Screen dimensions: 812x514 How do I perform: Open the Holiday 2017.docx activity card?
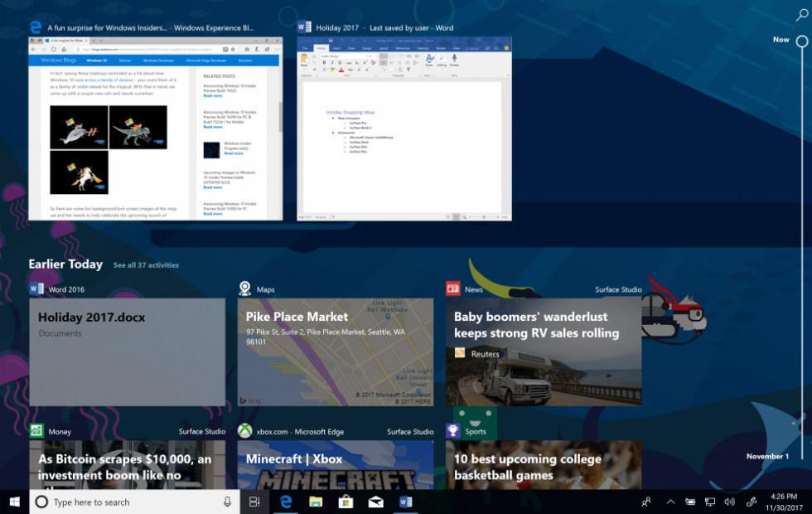[126, 352]
